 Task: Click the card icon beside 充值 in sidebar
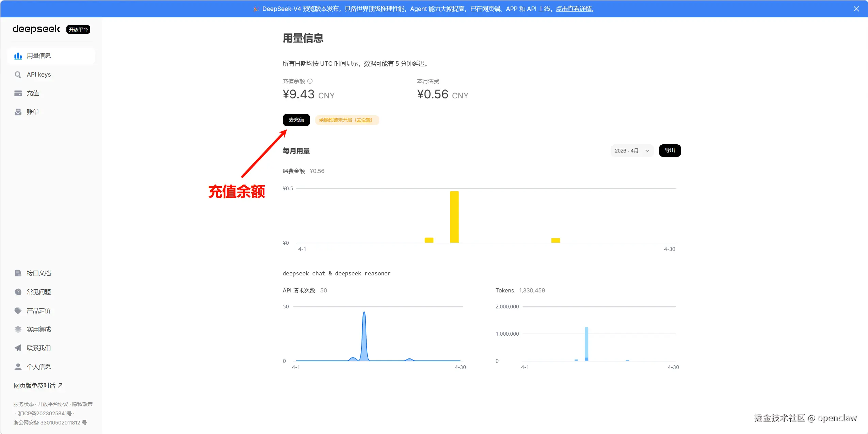[x=18, y=93]
